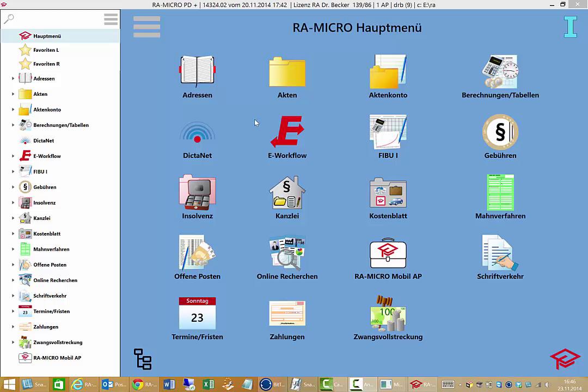The height and width of the screenshot is (392, 588).
Task: Open Termine/Fristen calendar icon
Action: click(x=197, y=314)
